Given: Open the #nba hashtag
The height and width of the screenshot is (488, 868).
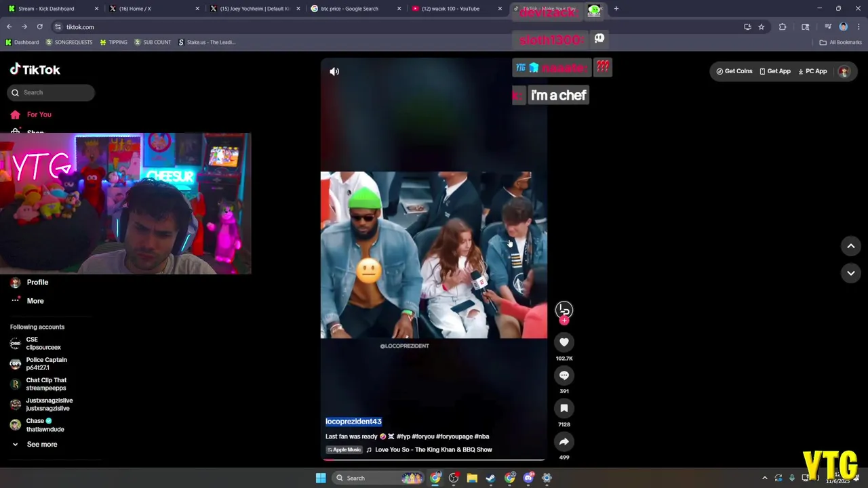Looking at the screenshot, I should click(x=481, y=436).
